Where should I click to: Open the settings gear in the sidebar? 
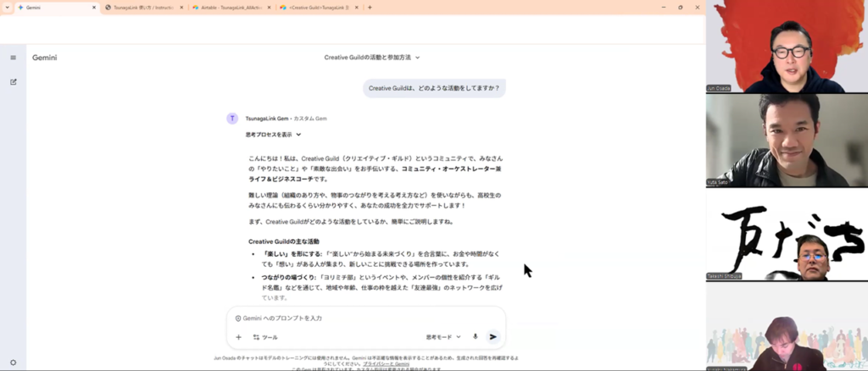[x=13, y=363]
